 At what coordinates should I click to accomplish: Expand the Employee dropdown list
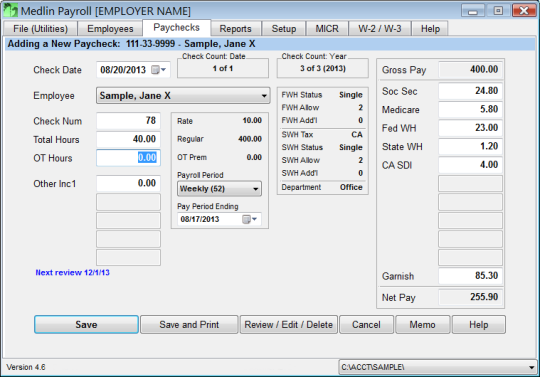click(264, 96)
